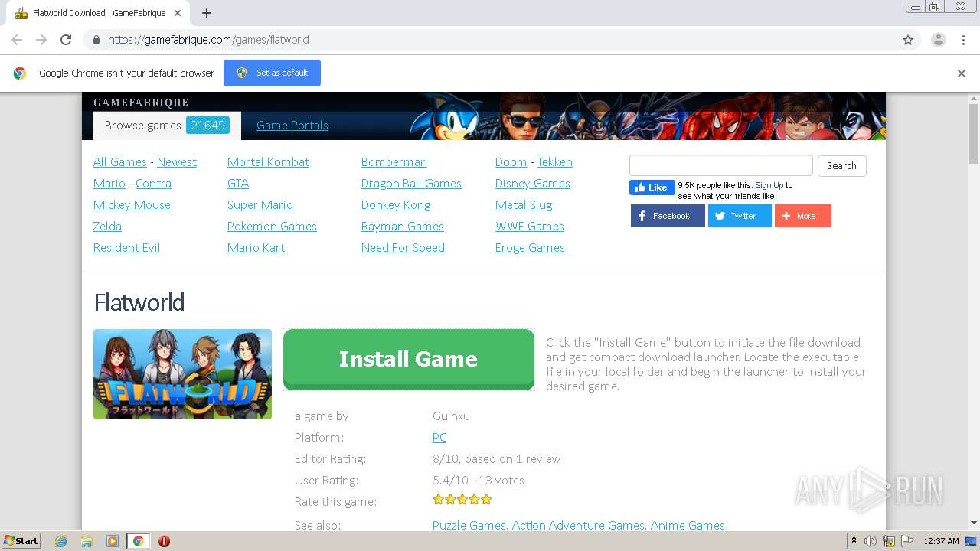Viewport: 980px width, 551px height.
Task: Close the Flatworld Download tab
Action: pyautogui.click(x=178, y=13)
